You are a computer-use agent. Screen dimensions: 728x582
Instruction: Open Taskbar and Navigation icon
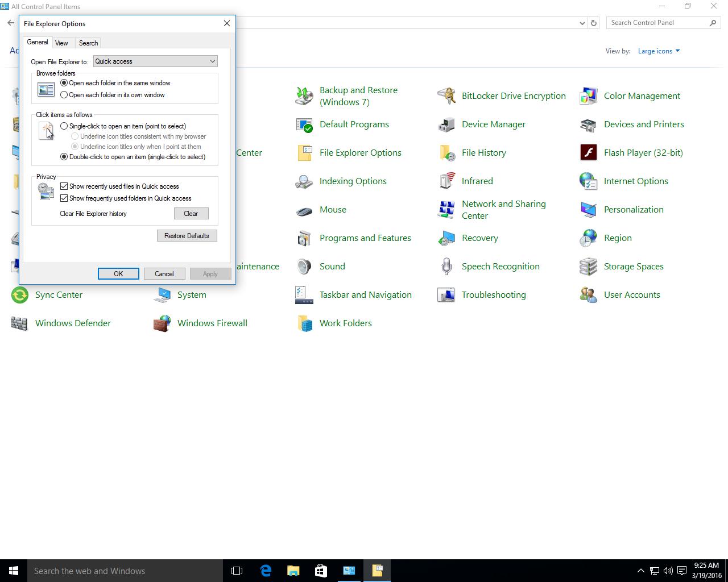(304, 295)
